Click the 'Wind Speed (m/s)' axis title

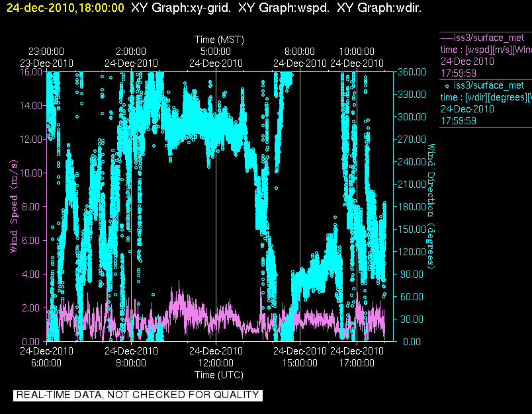[x=13, y=206]
